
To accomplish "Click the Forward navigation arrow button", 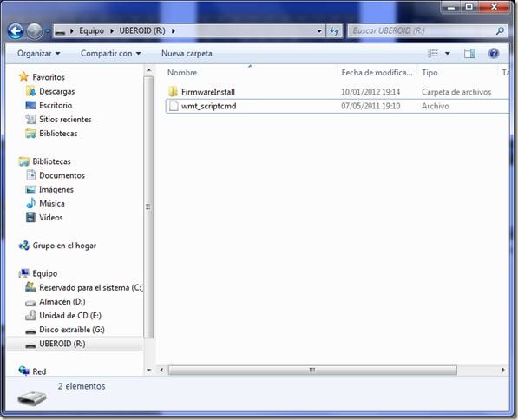I will (x=34, y=31).
